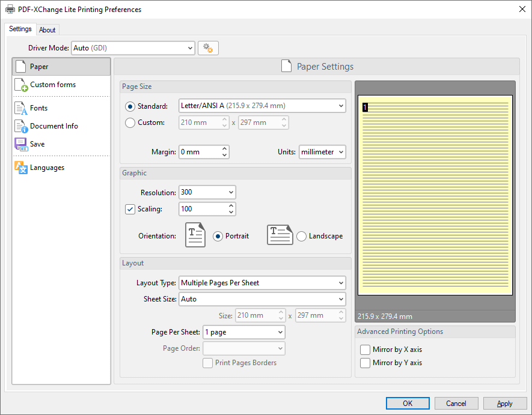Expand the Resolution dropdown

pos(231,192)
